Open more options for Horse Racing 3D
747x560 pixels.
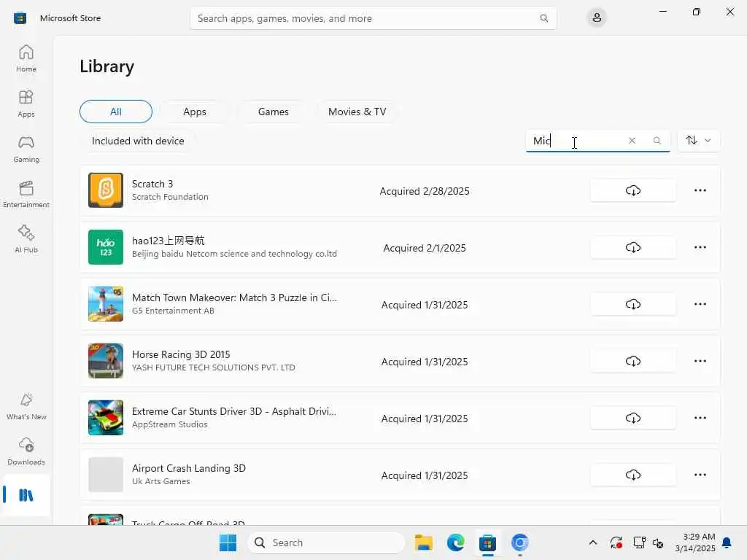tap(700, 361)
